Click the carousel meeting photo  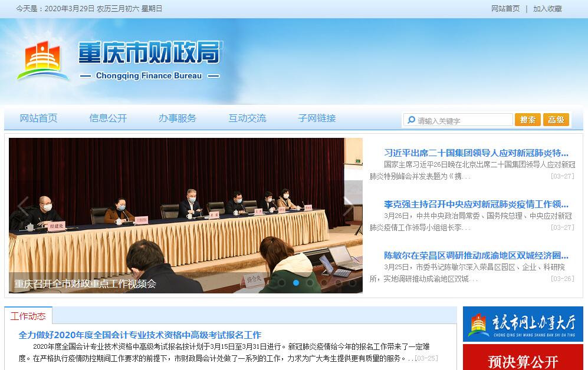pyautogui.click(x=186, y=215)
